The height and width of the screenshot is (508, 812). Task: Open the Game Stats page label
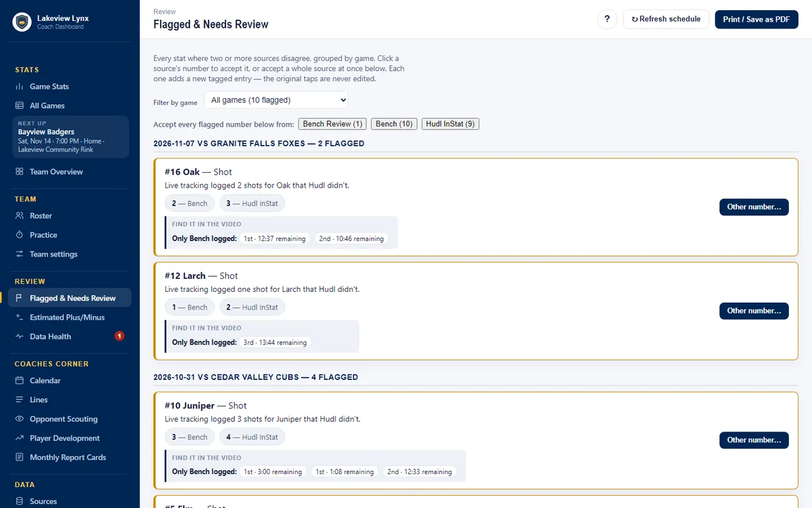[x=49, y=87]
